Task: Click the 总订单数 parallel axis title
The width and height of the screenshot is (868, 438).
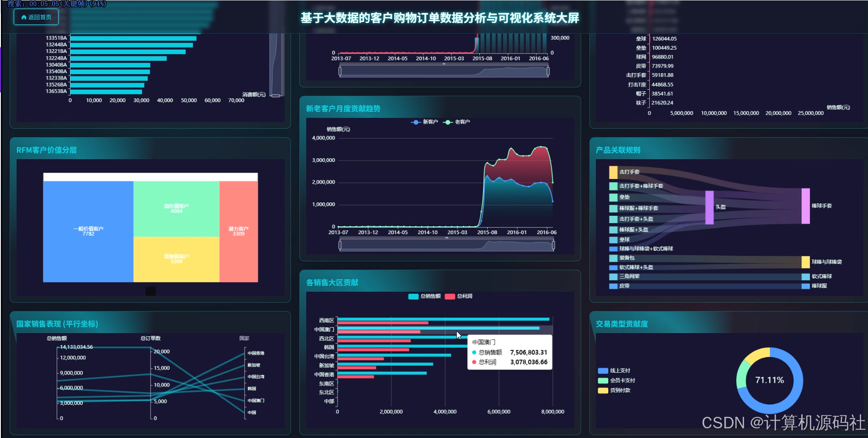Action: (151, 338)
